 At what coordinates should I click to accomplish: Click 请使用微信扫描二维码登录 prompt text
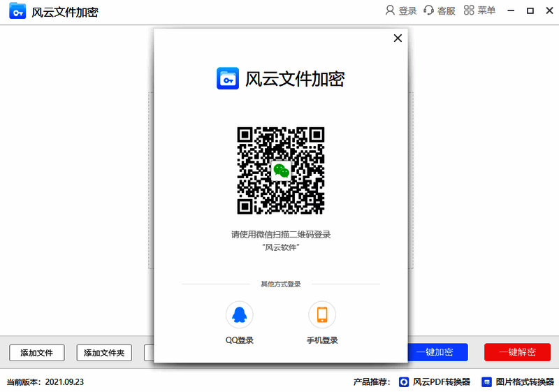281,235
